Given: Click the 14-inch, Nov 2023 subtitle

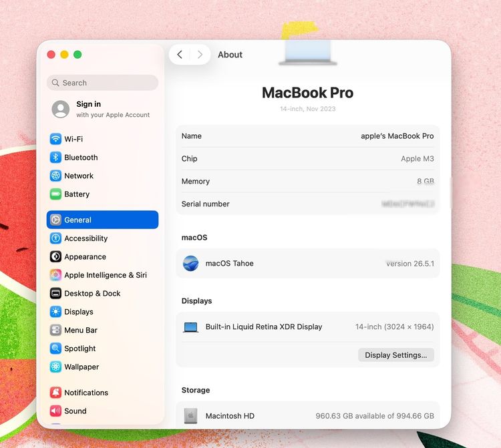Looking at the screenshot, I should 308,109.
